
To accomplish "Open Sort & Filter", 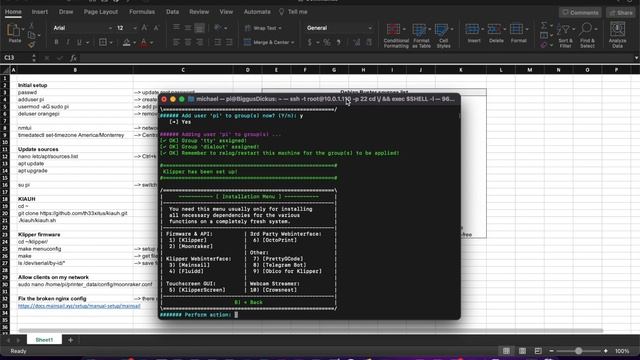I will point(565,36).
